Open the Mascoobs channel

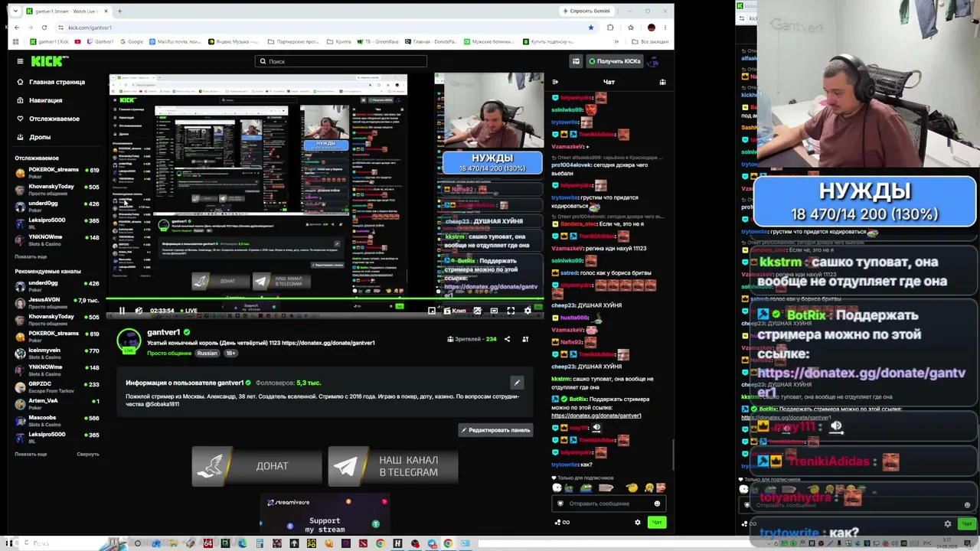point(57,421)
